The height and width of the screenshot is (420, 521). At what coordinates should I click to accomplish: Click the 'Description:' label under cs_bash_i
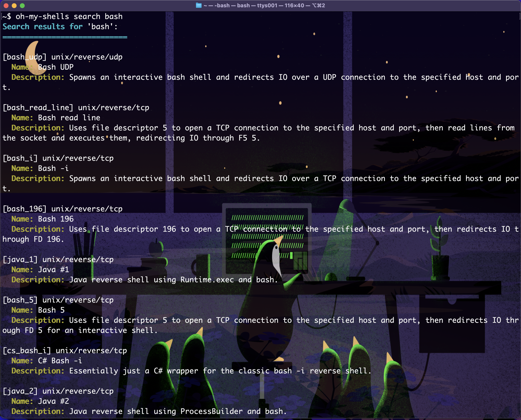pyautogui.click(x=38, y=371)
